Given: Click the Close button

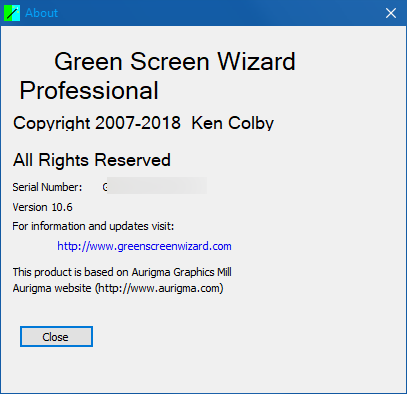Looking at the screenshot, I should pos(56,337).
